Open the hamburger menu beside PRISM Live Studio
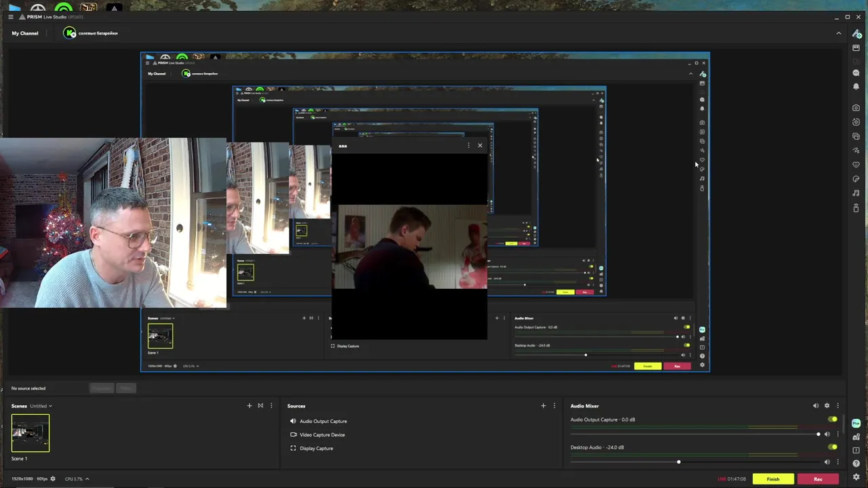The width and height of the screenshot is (868, 488). point(11,17)
